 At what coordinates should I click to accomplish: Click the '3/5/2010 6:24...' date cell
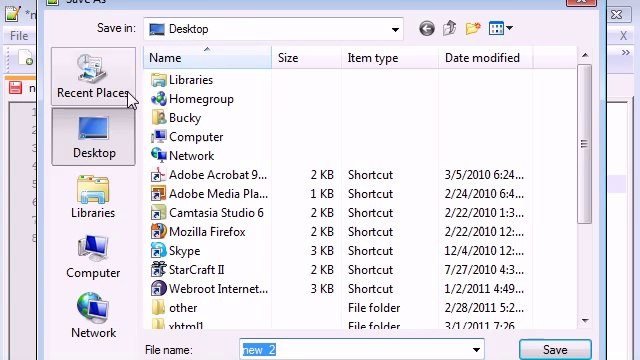pyautogui.click(x=484, y=175)
